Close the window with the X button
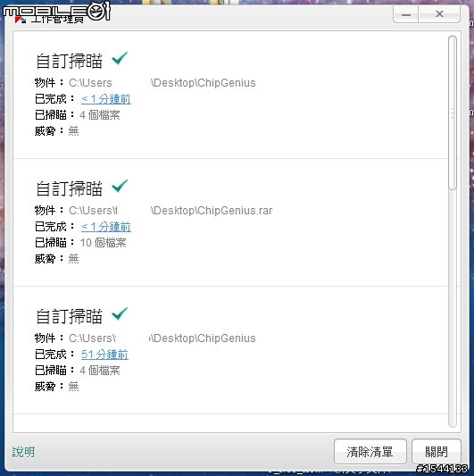 click(x=439, y=14)
